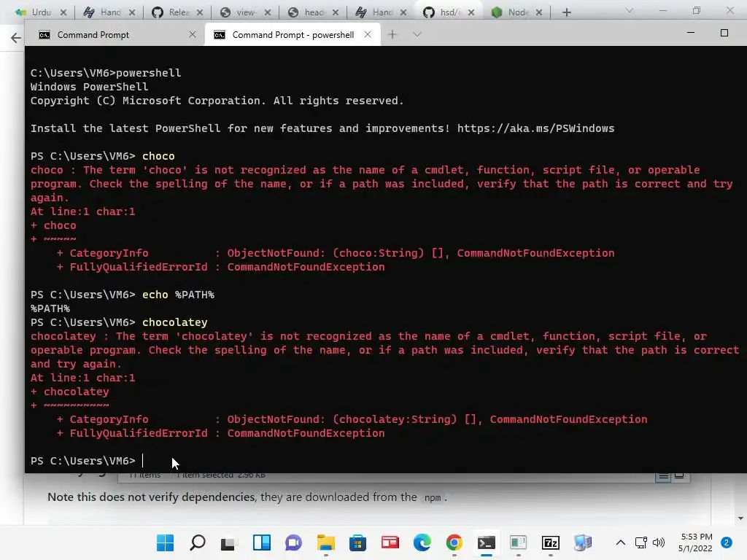The image size is (747, 560).
Task: Close the hsd GitHub browser tab
Action: click(x=471, y=13)
